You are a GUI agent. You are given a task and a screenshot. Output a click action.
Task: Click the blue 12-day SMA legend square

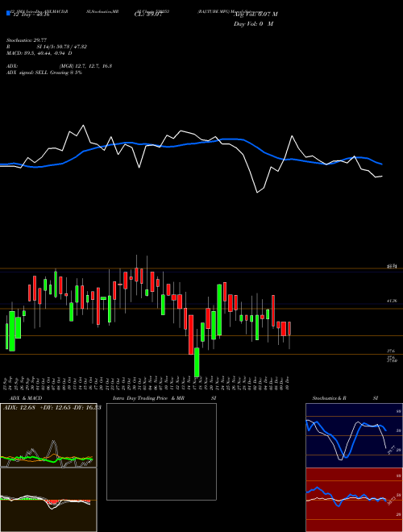(x=8, y=13)
